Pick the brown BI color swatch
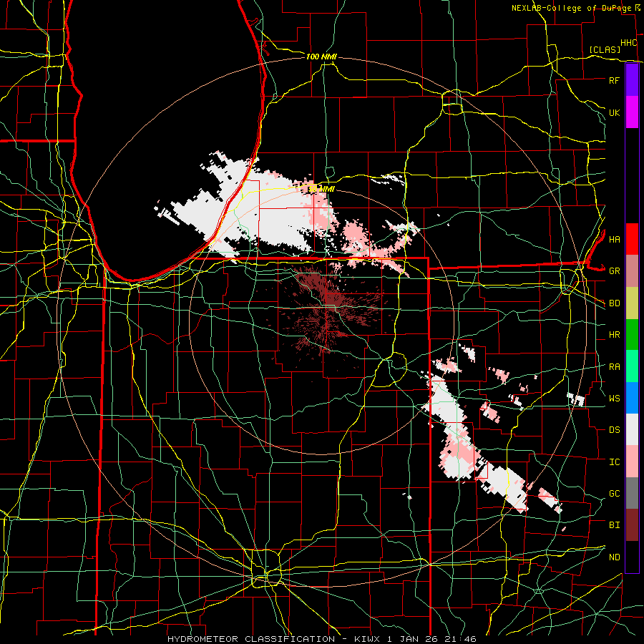This screenshot has height=644, width=644. (632, 525)
